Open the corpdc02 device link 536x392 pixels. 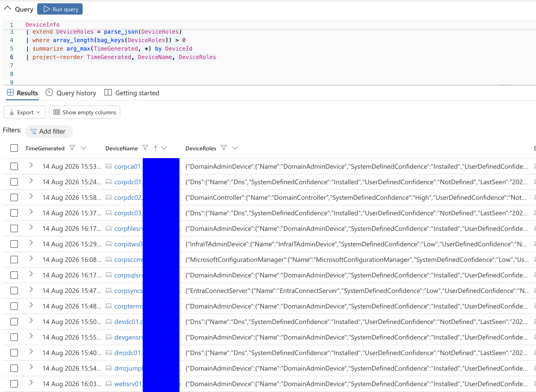(x=128, y=198)
